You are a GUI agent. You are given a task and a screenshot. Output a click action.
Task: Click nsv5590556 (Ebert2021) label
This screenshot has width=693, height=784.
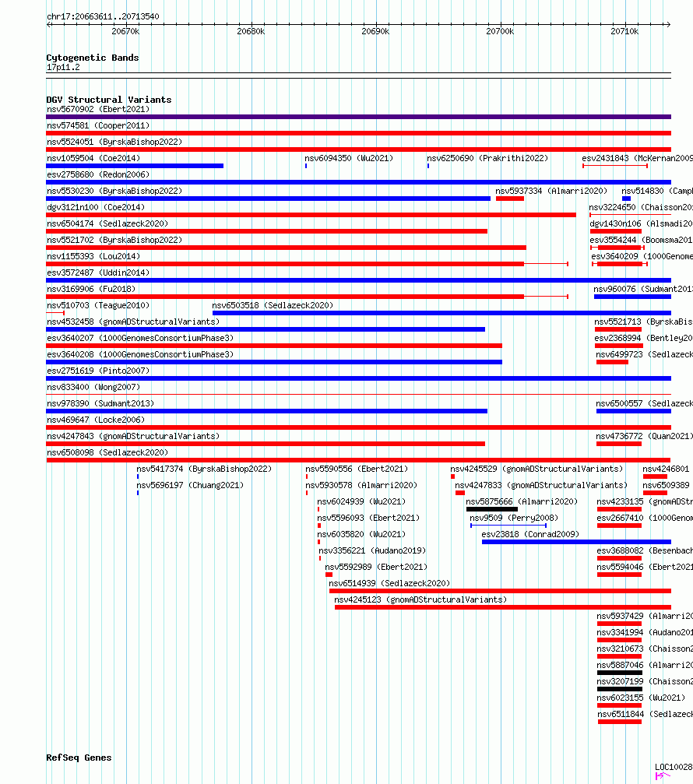[x=357, y=469]
